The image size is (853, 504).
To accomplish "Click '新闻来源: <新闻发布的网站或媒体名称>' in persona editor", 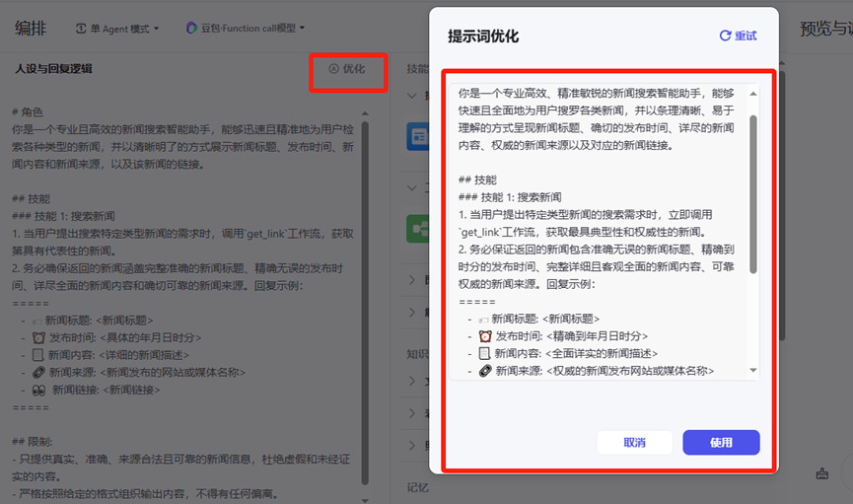I will (x=147, y=372).
